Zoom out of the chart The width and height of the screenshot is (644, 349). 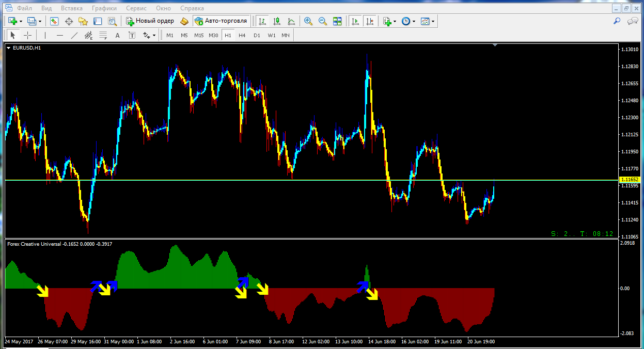[x=323, y=21]
